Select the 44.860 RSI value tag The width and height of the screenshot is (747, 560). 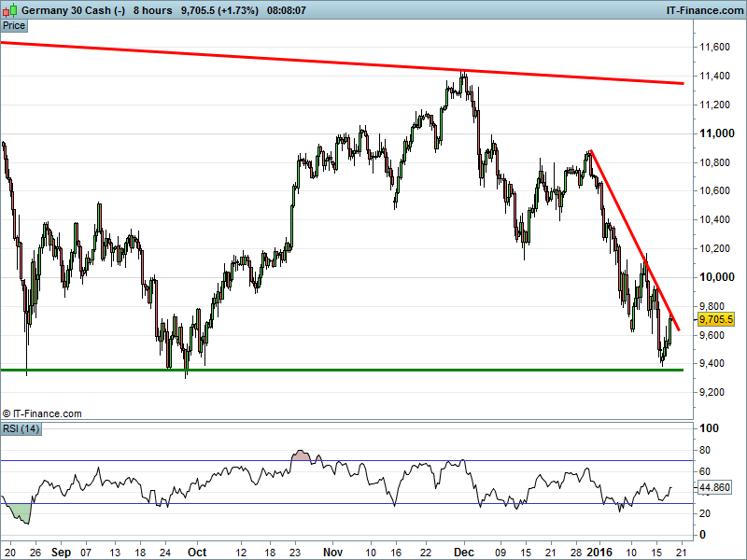point(715,487)
